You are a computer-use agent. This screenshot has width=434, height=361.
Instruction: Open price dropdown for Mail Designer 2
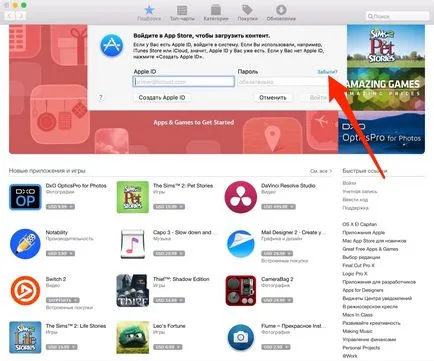coord(277,253)
